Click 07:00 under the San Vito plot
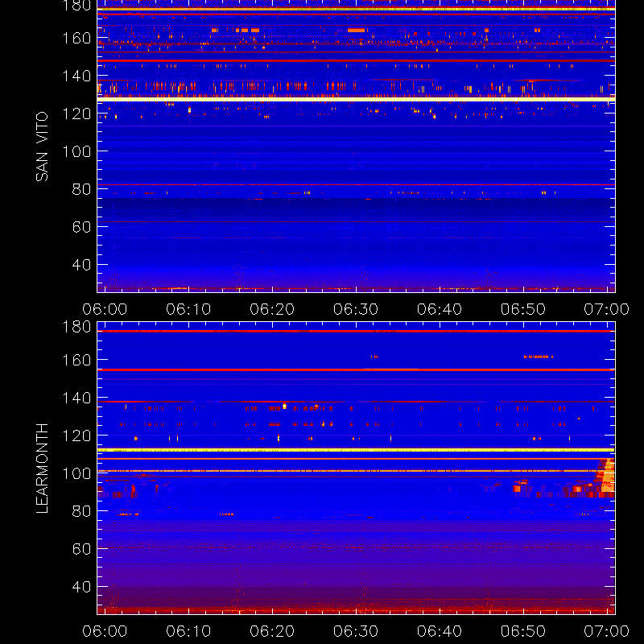 pyautogui.click(x=607, y=309)
